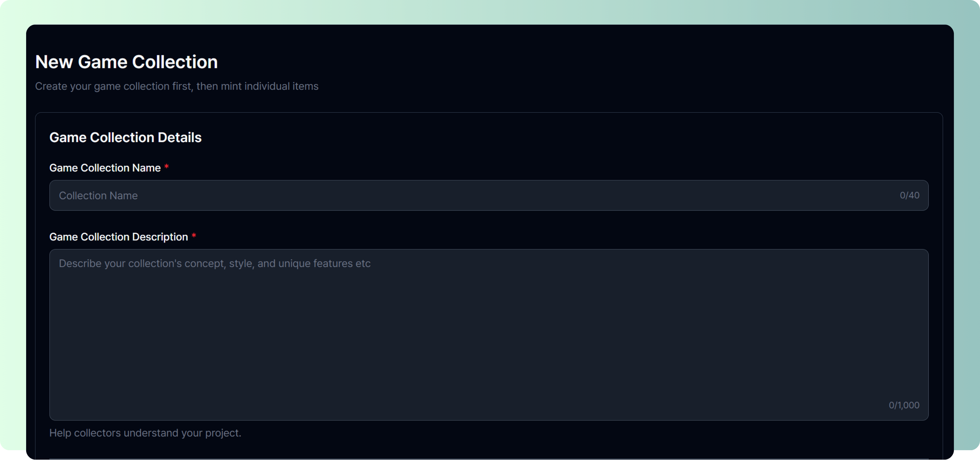Click the Game Collection Details section heading
Viewport: 980px width, 460px height.
click(125, 137)
